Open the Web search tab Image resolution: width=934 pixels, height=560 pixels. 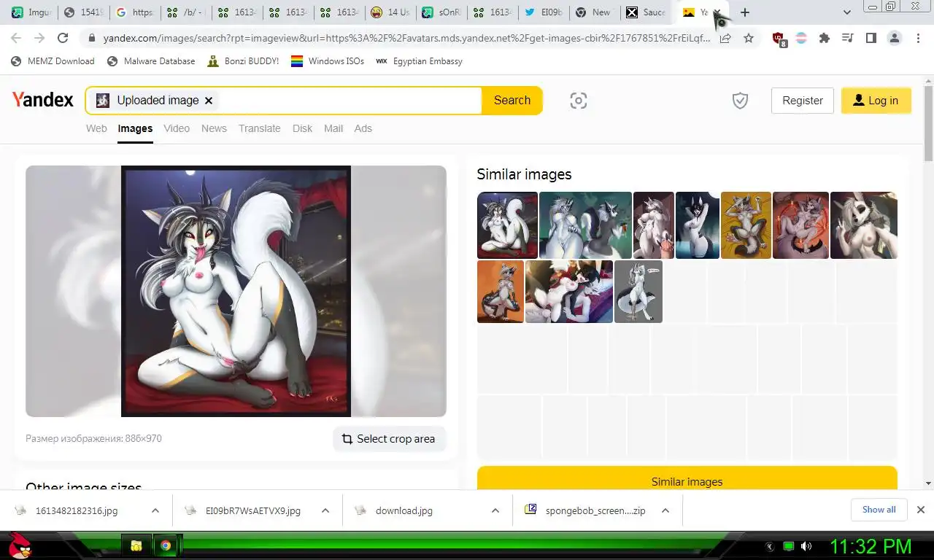click(x=96, y=128)
